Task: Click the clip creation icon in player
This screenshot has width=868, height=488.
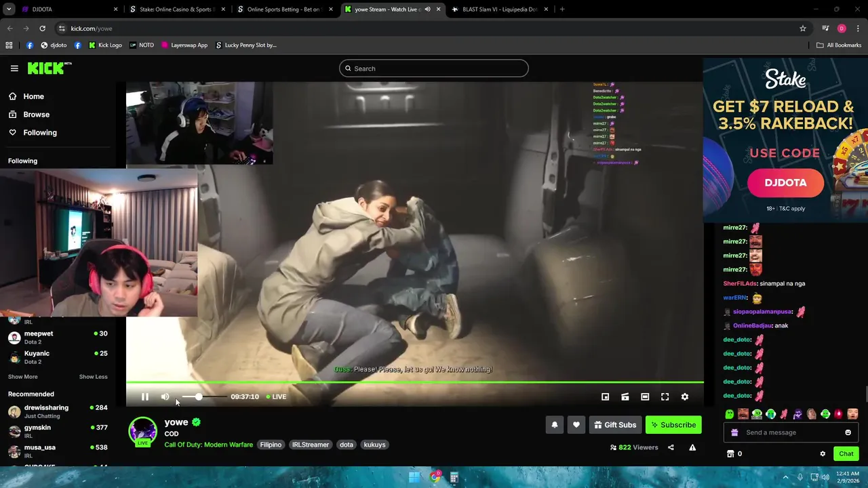Action: pos(625,396)
